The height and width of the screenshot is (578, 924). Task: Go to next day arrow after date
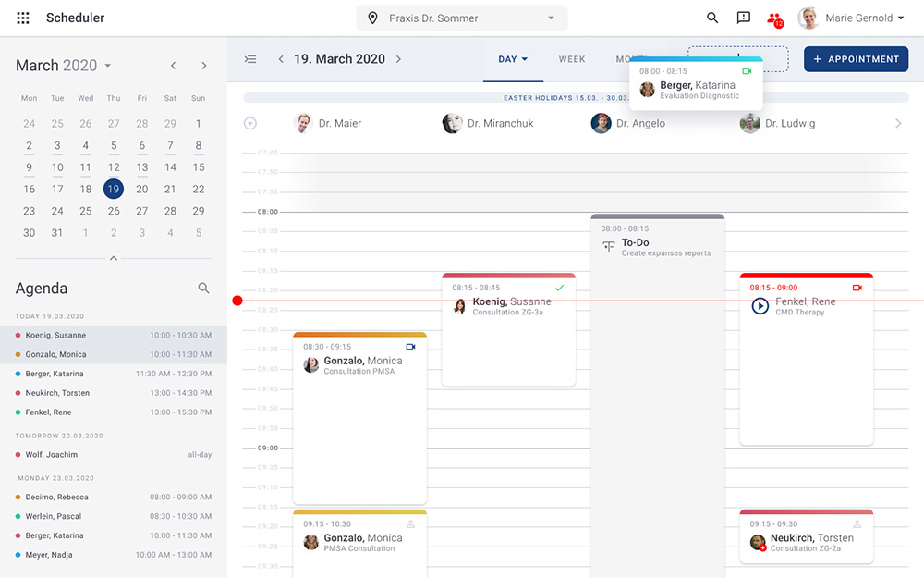(x=399, y=59)
